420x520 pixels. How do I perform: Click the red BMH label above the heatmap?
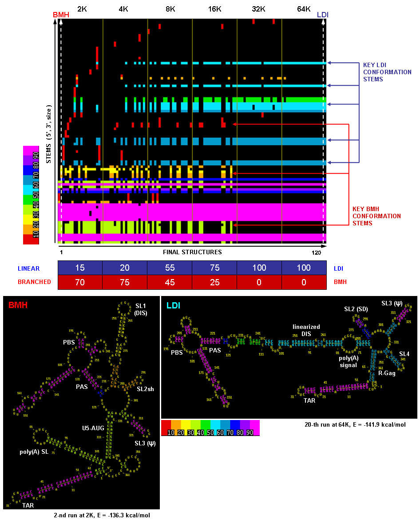(x=61, y=15)
